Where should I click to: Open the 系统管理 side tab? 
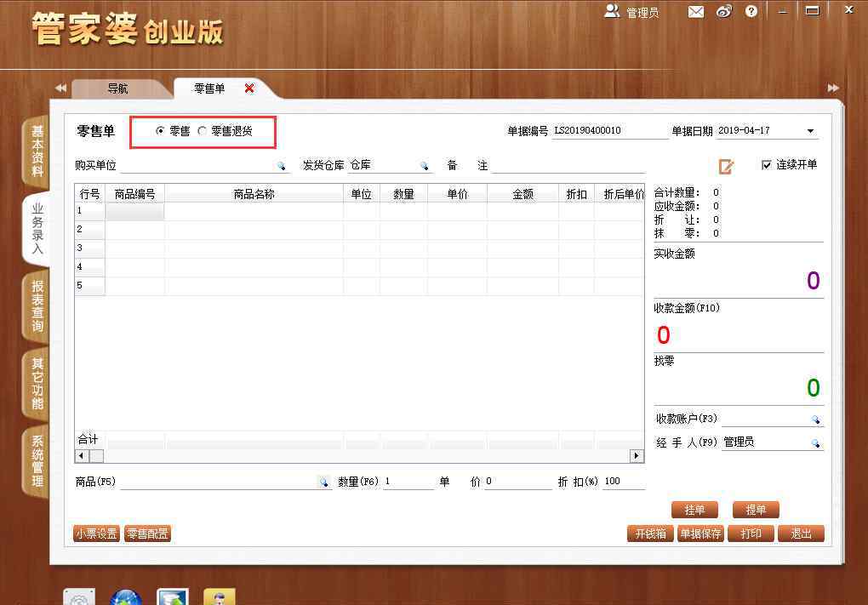point(37,460)
